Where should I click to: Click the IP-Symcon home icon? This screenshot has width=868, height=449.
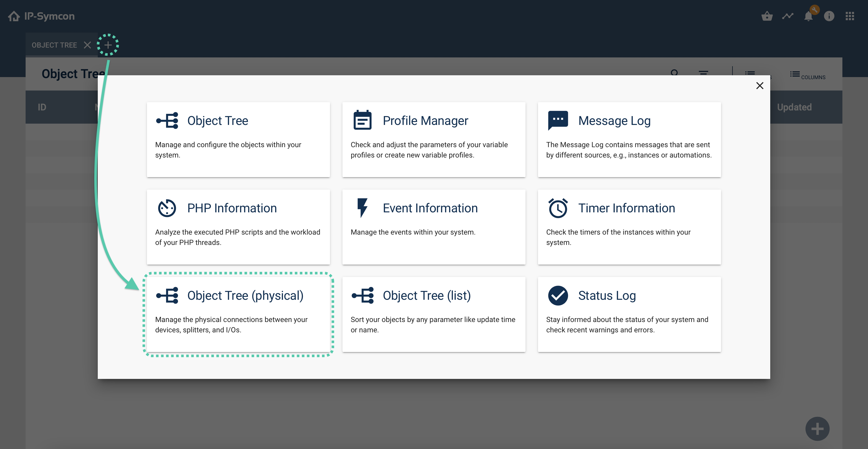click(14, 16)
